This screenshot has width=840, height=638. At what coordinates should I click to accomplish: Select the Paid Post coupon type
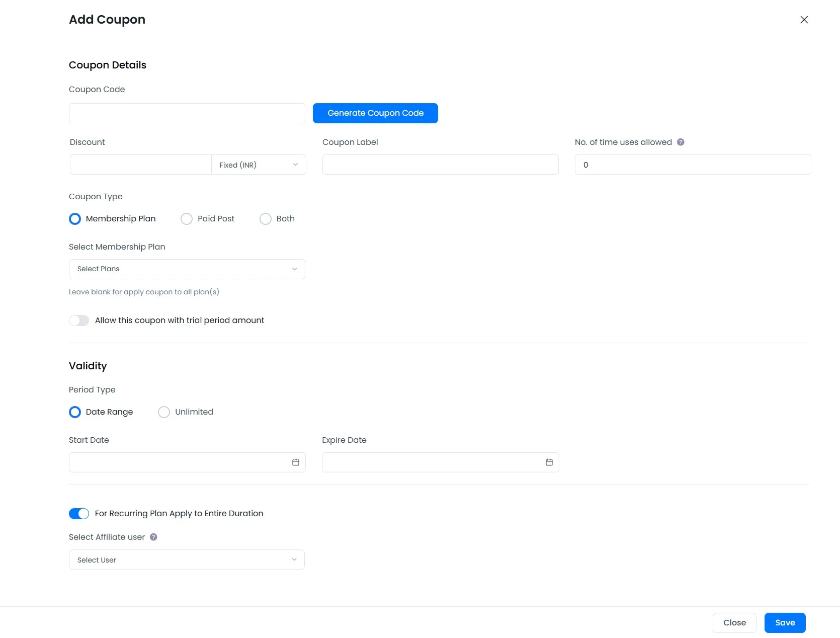(187, 219)
